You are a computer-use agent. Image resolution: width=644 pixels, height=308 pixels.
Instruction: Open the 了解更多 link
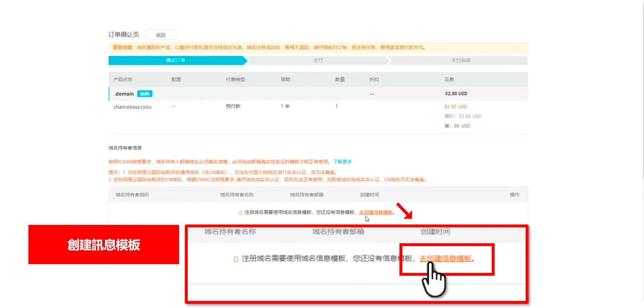coord(342,161)
